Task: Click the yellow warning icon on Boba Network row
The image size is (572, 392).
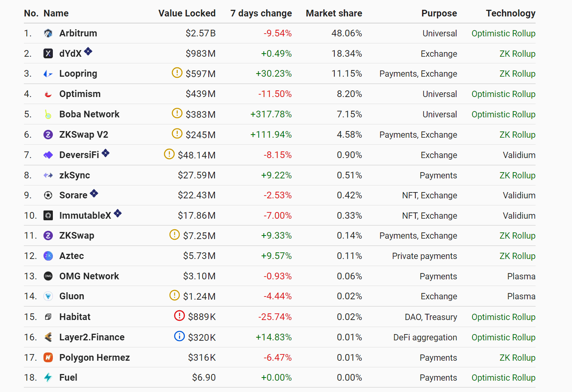Action: point(177,113)
